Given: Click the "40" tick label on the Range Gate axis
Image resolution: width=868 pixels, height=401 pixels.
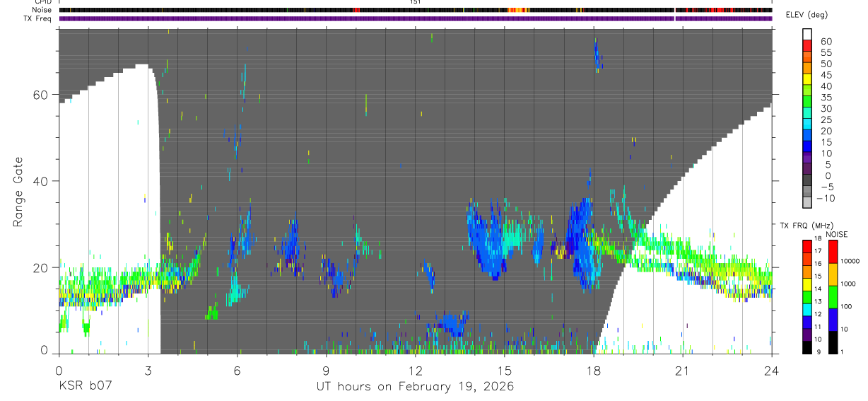Looking at the screenshot, I should [41, 181].
